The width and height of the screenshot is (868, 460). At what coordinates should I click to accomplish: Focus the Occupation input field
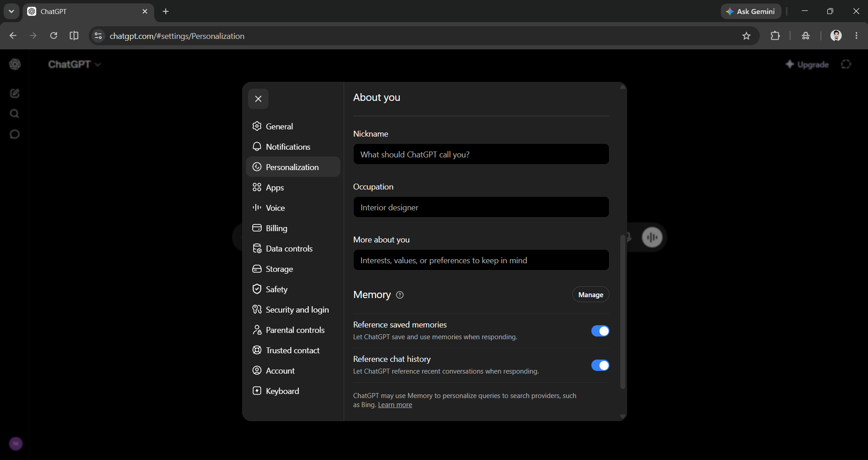[481, 207]
